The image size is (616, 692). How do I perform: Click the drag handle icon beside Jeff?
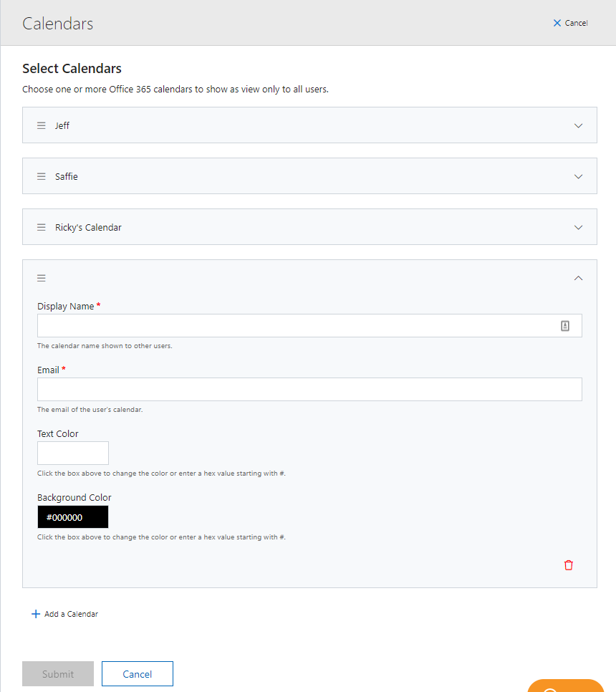pos(41,125)
